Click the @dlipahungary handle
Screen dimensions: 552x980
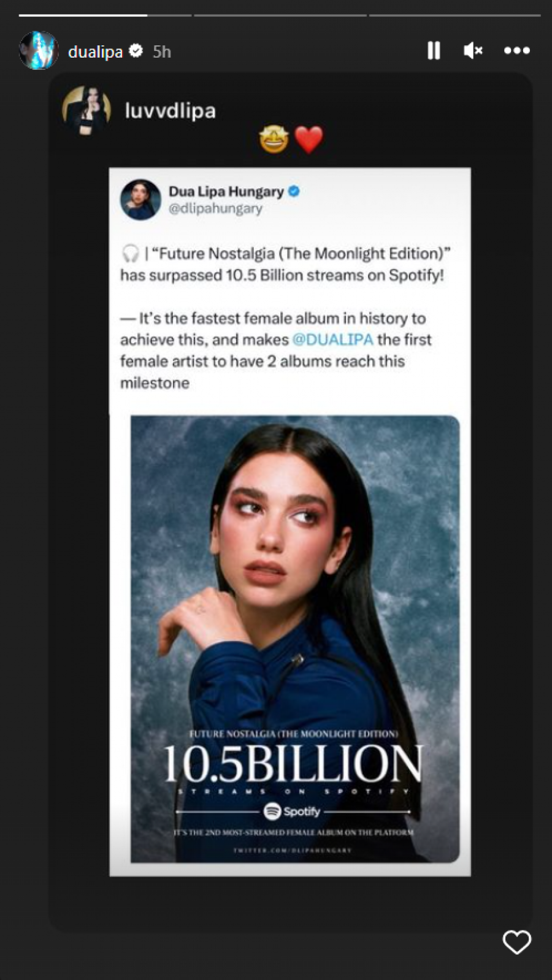point(215,208)
